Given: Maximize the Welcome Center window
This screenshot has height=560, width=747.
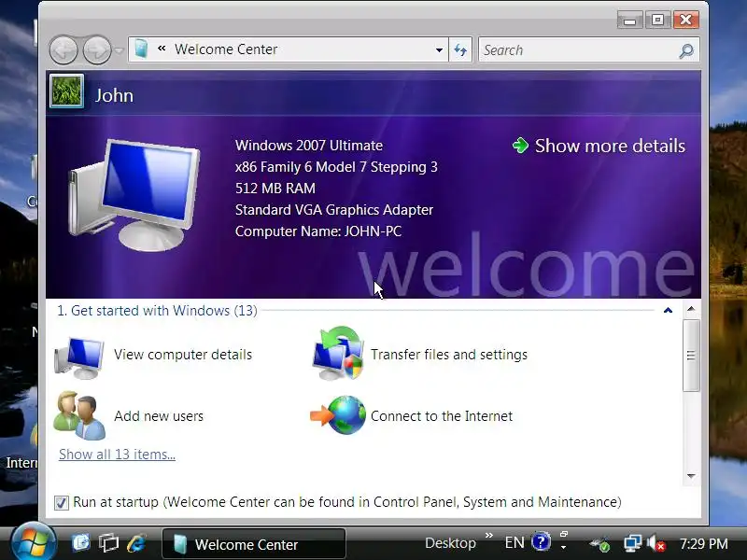Looking at the screenshot, I should (658, 20).
